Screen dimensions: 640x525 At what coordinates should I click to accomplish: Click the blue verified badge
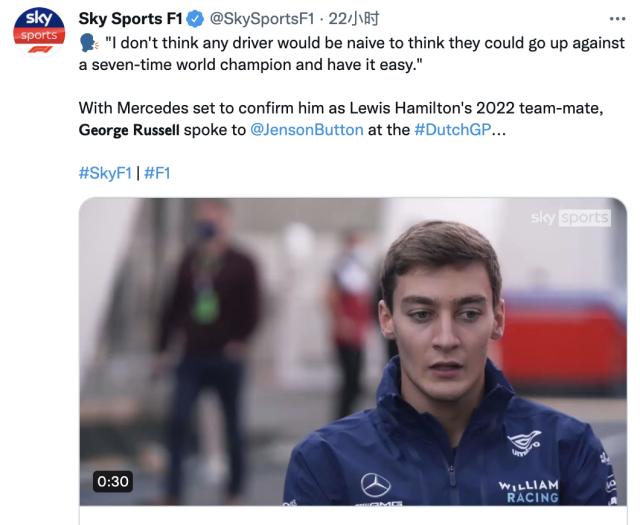click(x=195, y=20)
